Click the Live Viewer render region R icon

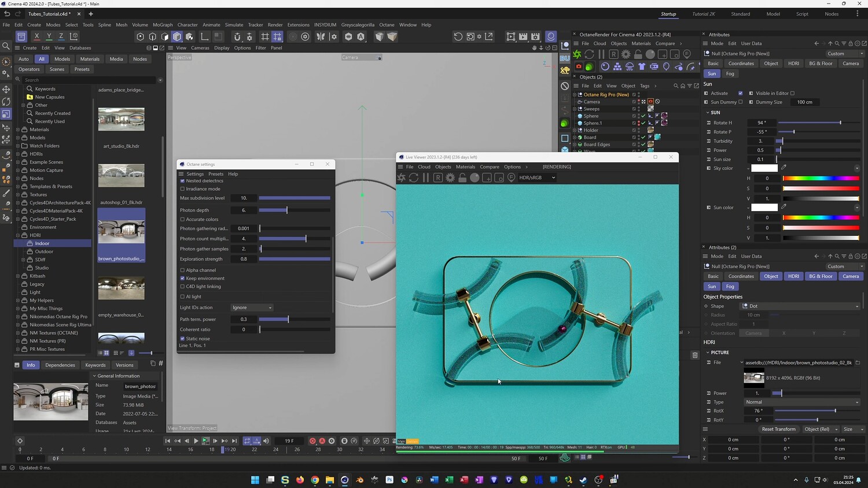click(438, 178)
